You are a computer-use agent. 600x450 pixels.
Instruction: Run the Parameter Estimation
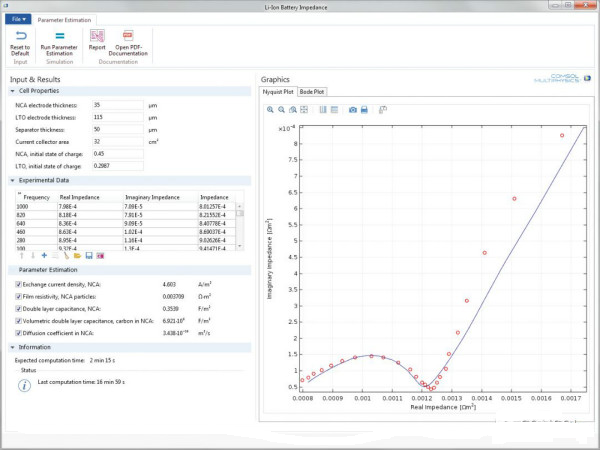59,36
